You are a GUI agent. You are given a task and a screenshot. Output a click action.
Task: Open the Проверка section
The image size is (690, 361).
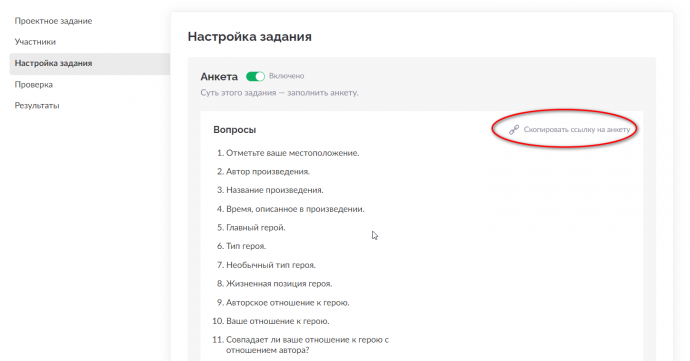(x=33, y=85)
